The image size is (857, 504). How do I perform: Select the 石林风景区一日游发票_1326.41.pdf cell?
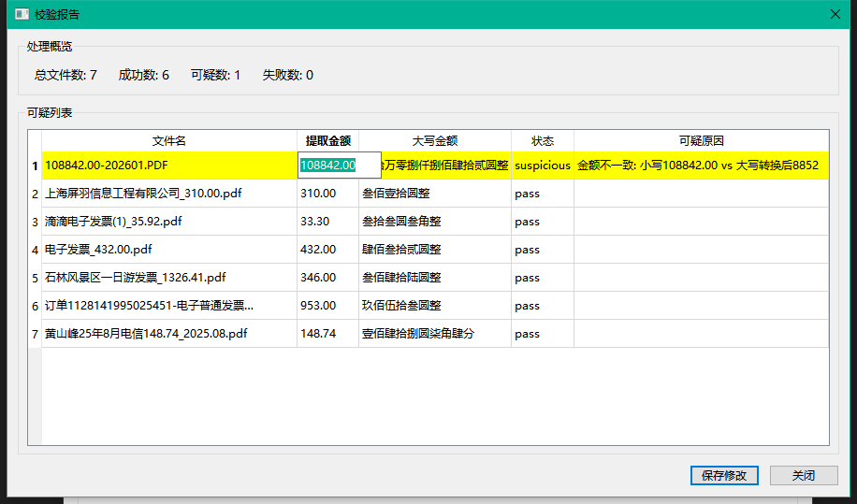169,278
